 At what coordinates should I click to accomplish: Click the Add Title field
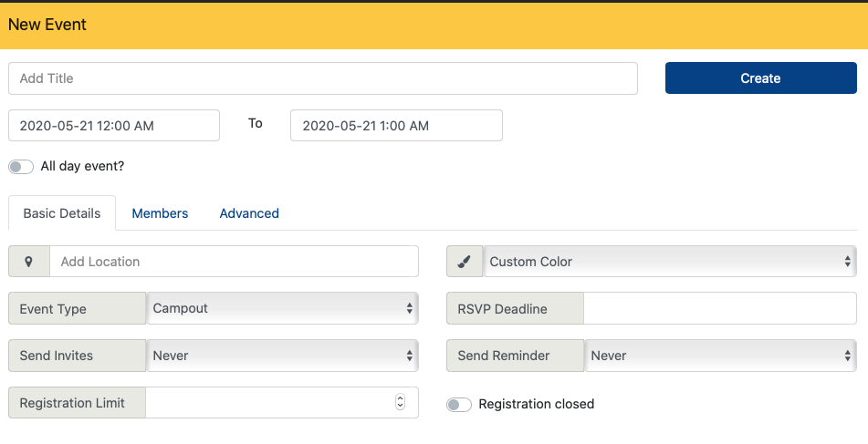tap(322, 78)
